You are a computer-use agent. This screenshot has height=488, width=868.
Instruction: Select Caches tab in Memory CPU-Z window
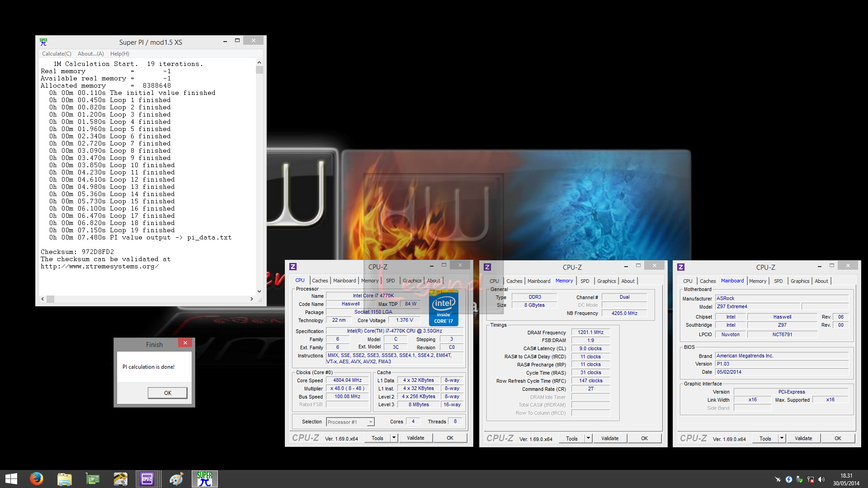pyautogui.click(x=514, y=281)
